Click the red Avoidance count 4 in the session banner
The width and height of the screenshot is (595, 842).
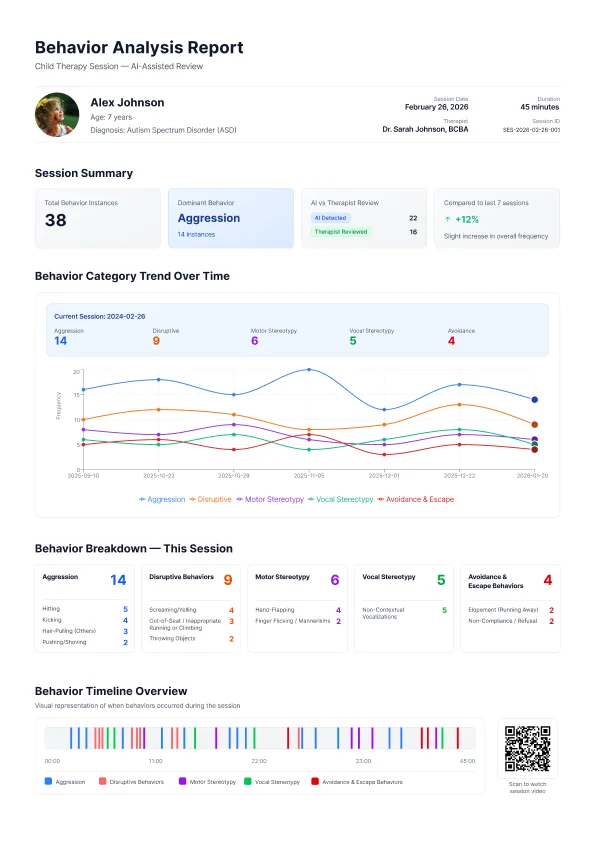click(452, 341)
